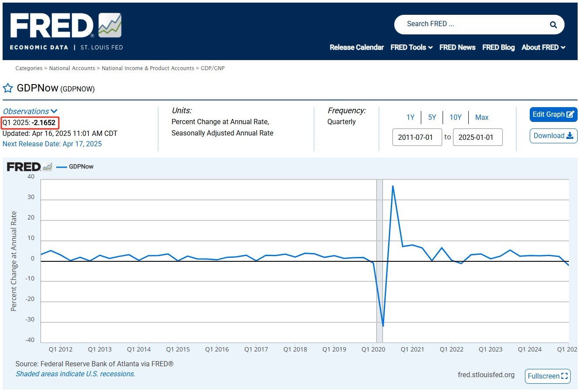This screenshot has height=392, width=582.
Task: Click the small FRED chart logo
Action: pyautogui.click(x=29, y=167)
